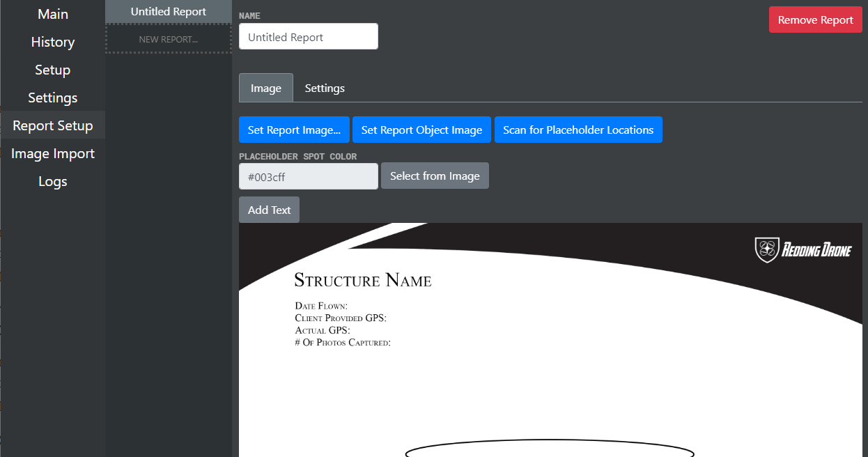Viewport: 868px width, 457px height.
Task: Open the History section
Action: [x=52, y=42]
